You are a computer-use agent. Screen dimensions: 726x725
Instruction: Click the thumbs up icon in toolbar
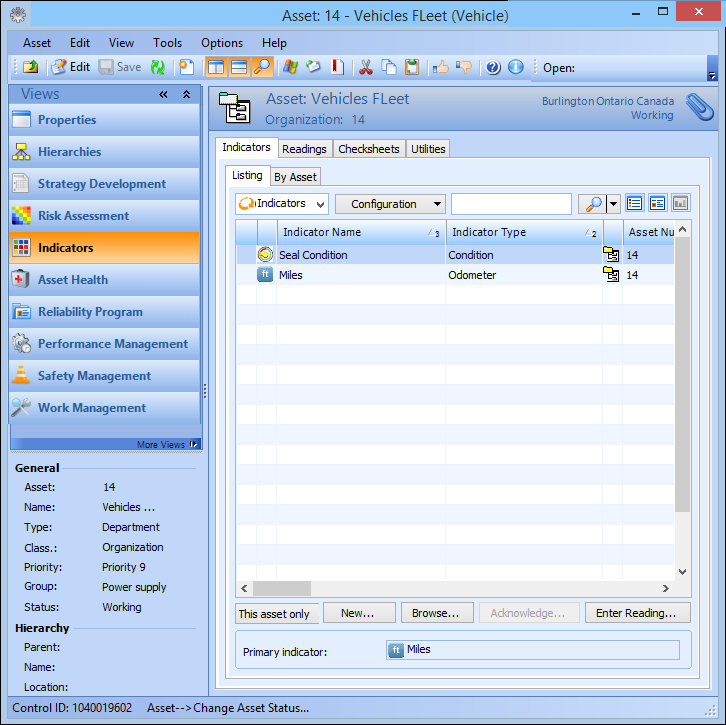(x=440, y=67)
